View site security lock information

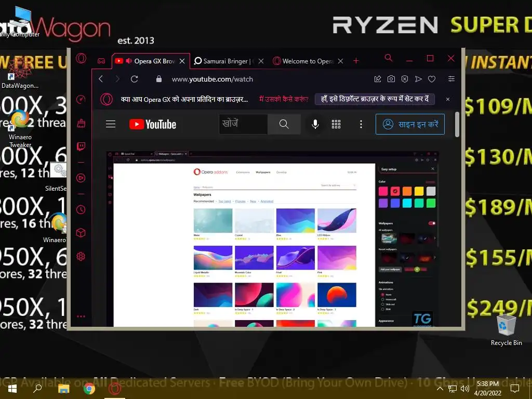coord(159,79)
